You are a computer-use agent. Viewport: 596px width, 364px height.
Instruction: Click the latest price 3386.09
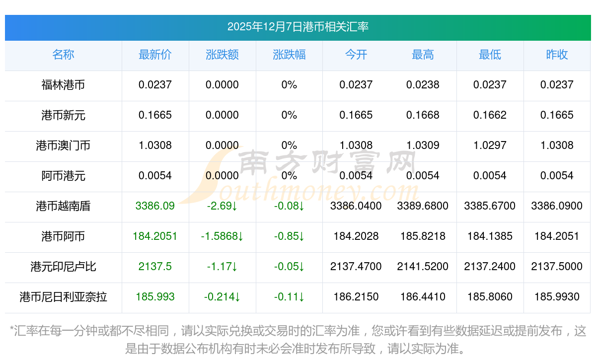click(x=155, y=206)
